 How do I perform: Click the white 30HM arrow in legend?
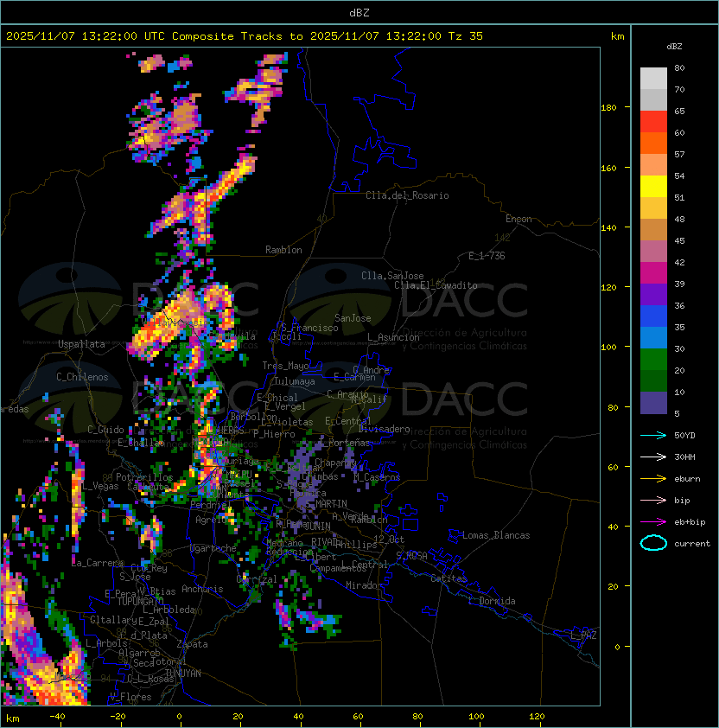pyautogui.click(x=653, y=457)
